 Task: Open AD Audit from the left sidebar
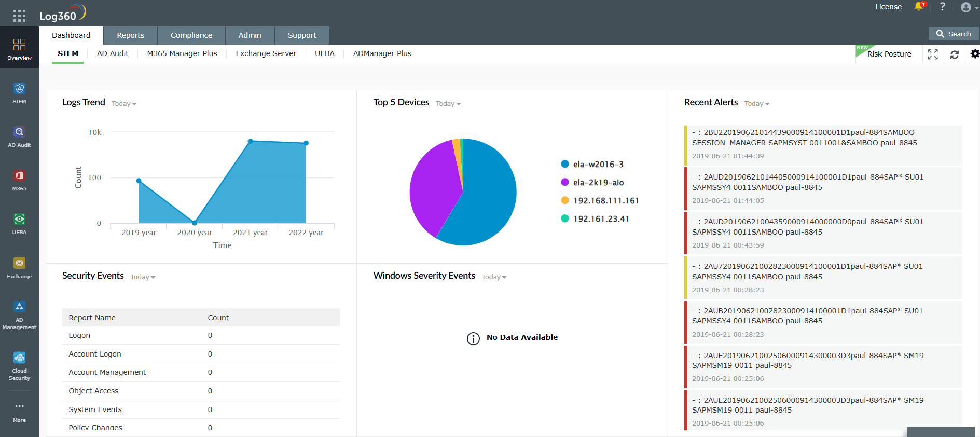click(x=19, y=137)
